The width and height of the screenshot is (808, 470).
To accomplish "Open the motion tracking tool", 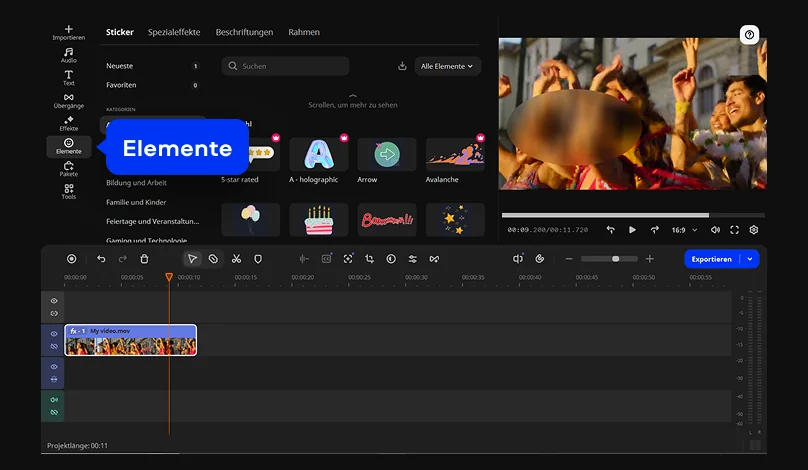I will coord(348,259).
